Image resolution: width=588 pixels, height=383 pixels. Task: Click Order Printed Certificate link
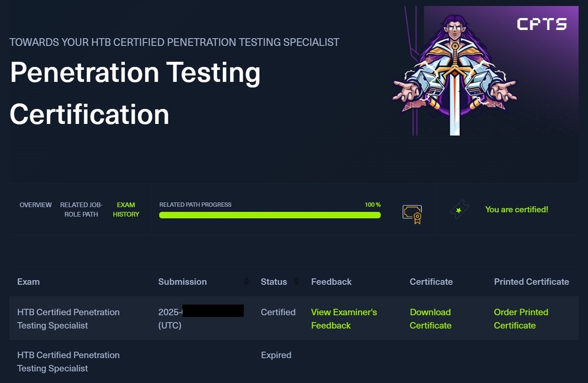click(x=520, y=318)
